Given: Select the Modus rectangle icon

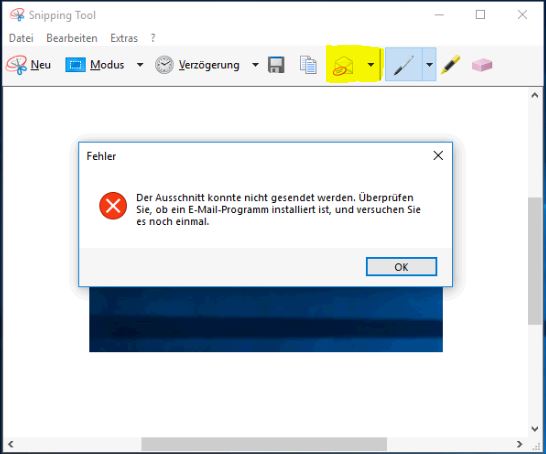Looking at the screenshot, I should click(75, 65).
